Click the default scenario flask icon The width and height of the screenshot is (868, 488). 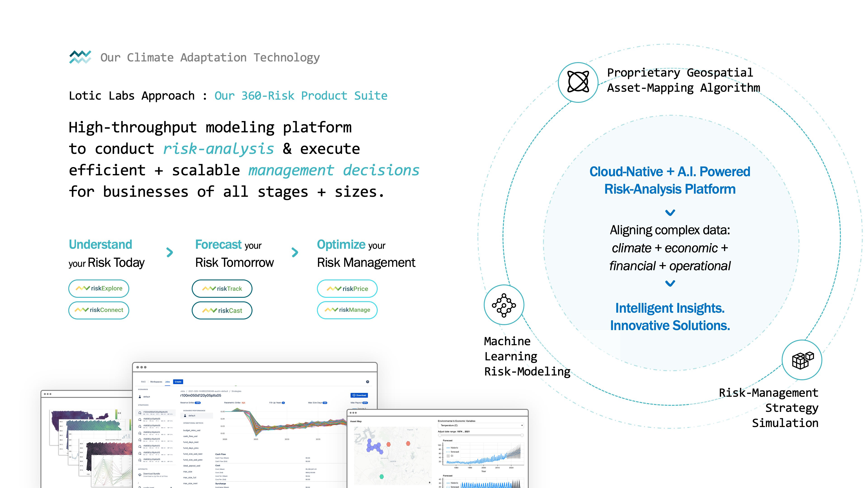(x=140, y=397)
